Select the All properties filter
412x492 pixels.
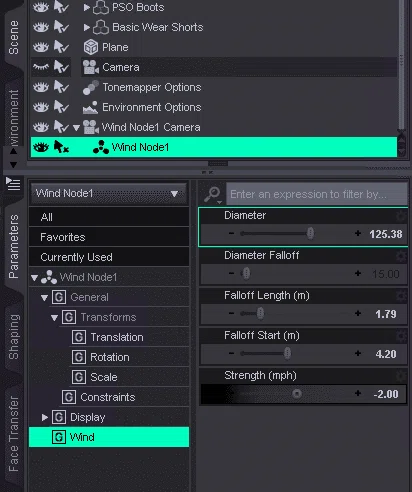(x=109, y=217)
